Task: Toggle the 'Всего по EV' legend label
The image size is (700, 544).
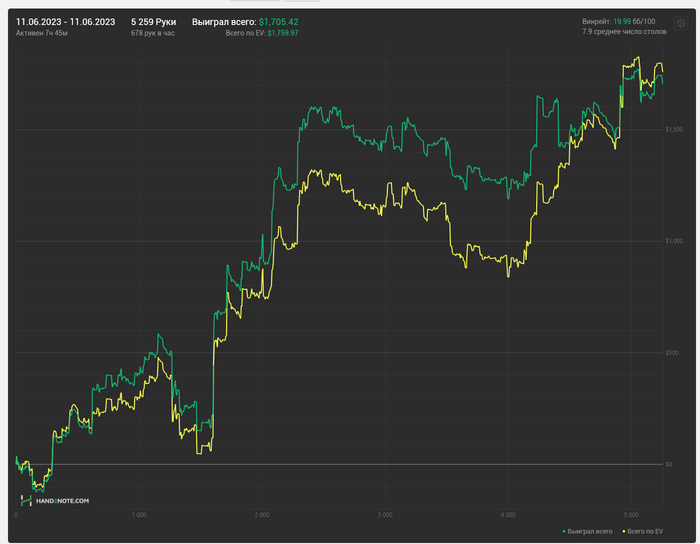Action: (x=645, y=531)
